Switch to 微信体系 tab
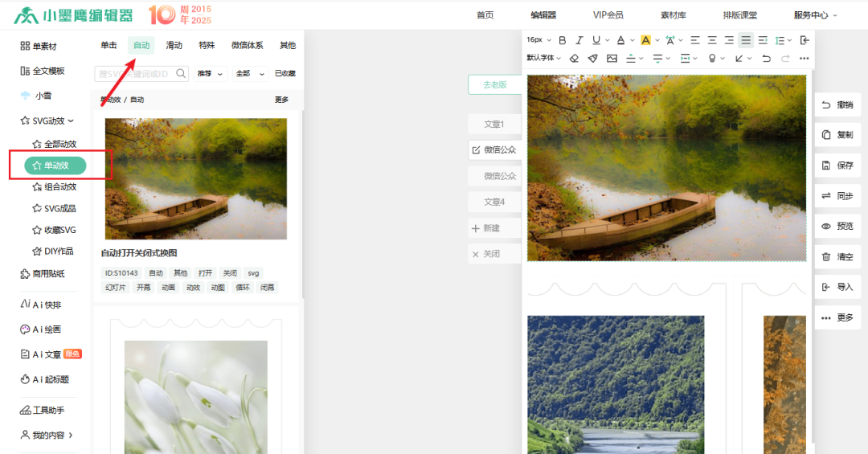The height and width of the screenshot is (454, 868). [247, 45]
